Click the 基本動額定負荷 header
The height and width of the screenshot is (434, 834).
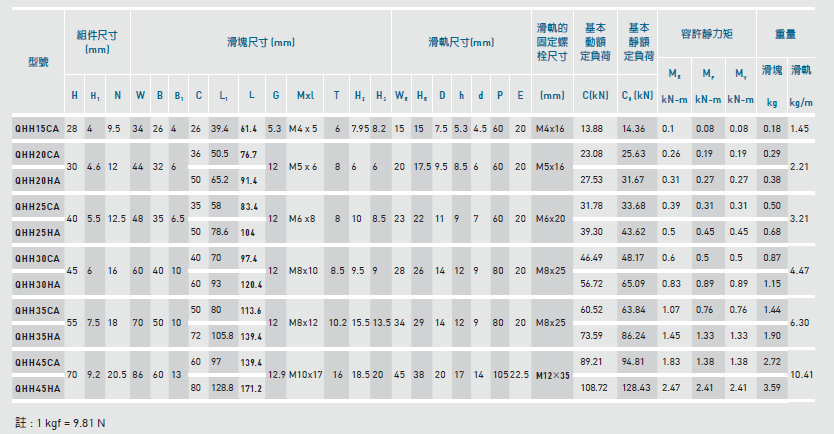pos(595,41)
